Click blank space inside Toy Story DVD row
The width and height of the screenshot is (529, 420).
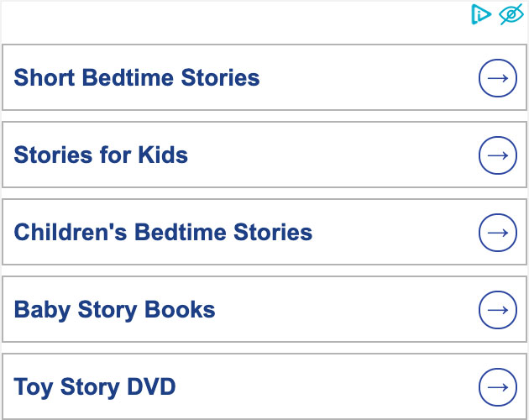pos(324,387)
